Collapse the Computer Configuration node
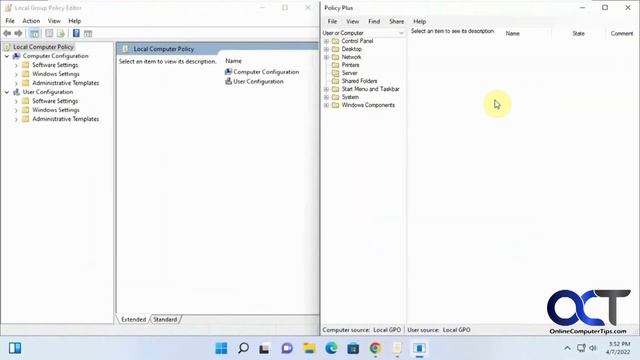The image size is (640, 360). pos(7,56)
